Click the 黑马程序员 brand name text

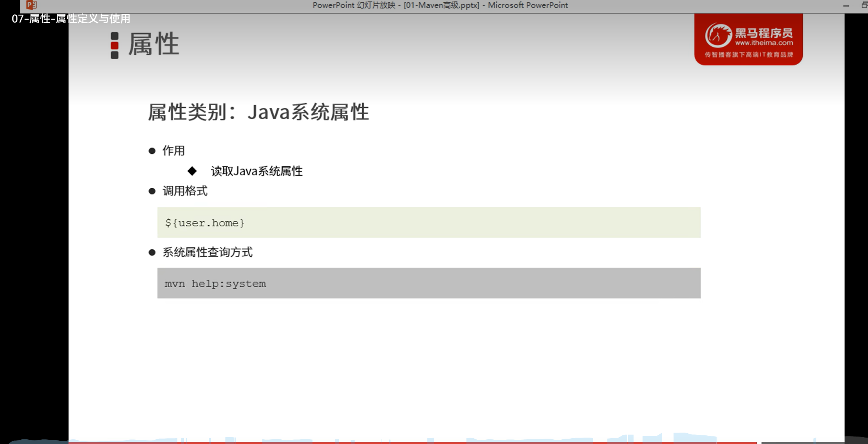[764, 33]
